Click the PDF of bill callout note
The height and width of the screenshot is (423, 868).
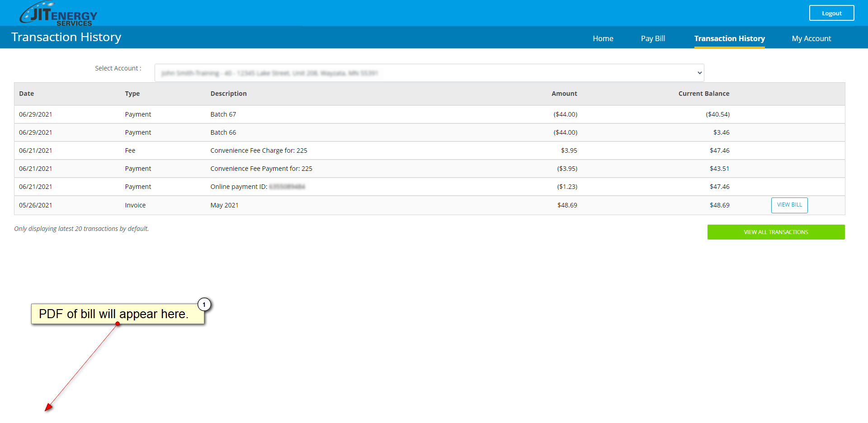[113, 314]
